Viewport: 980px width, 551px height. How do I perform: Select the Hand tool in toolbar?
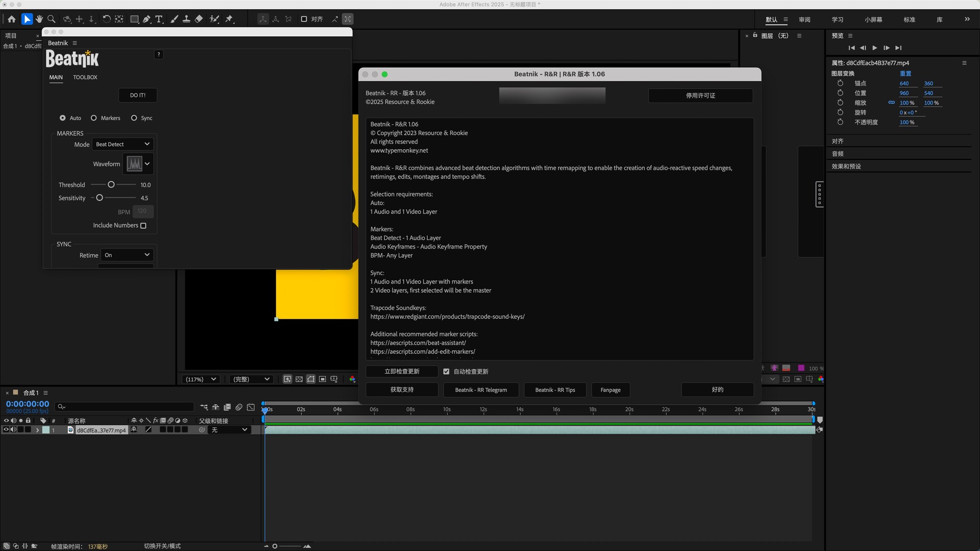(x=39, y=19)
